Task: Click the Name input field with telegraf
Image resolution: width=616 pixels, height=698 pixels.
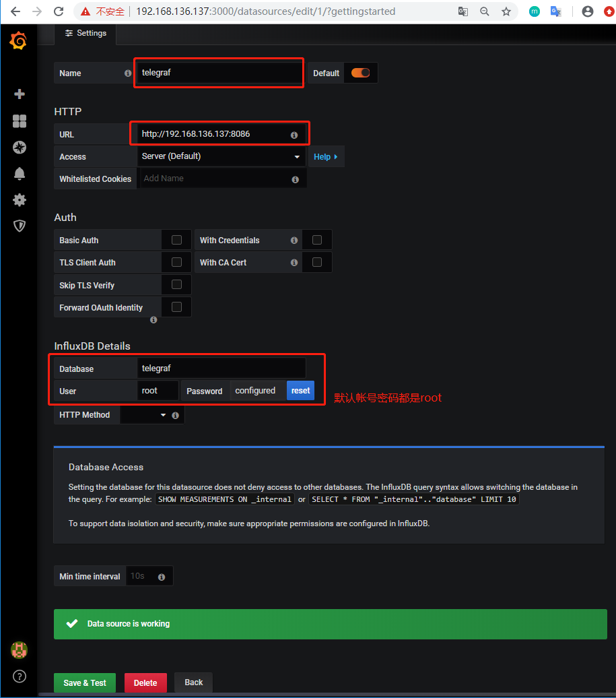Action: click(219, 73)
